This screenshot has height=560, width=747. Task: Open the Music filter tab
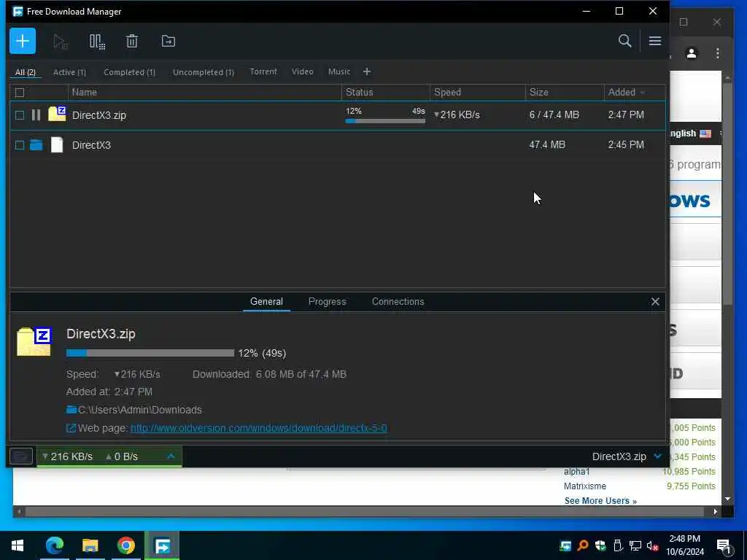click(339, 71)
